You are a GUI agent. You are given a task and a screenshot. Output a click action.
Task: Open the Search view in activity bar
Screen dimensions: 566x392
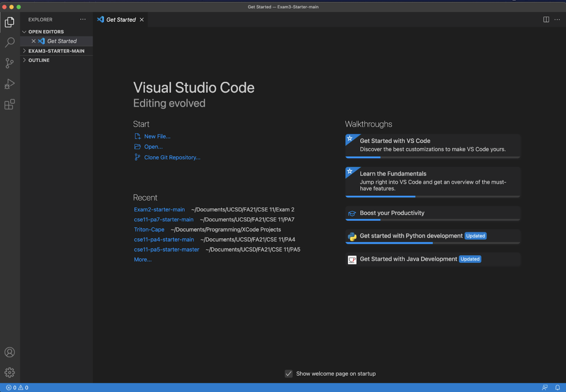click(x=10, y=42)
